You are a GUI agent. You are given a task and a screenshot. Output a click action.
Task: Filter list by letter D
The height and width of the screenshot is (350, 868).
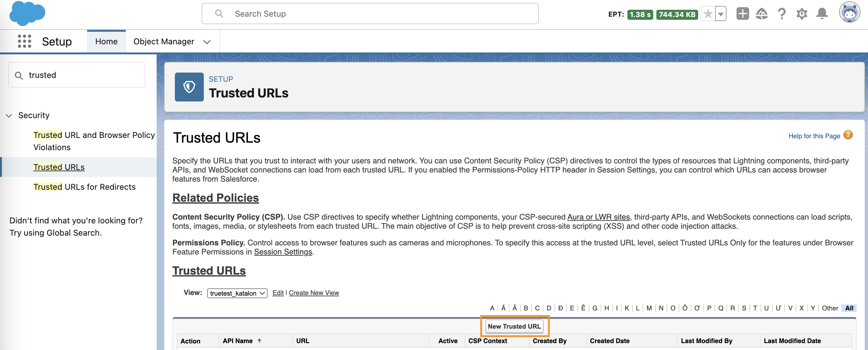point(548,308)
